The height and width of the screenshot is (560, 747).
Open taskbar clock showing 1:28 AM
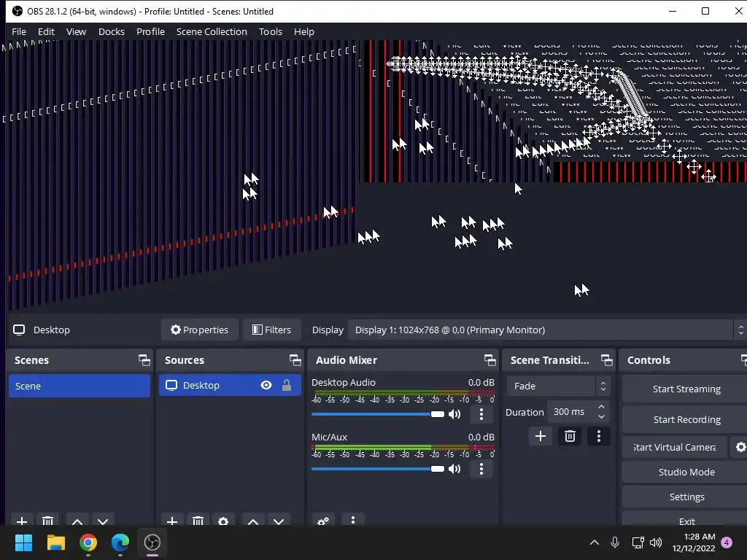click(x=694, y=542)
